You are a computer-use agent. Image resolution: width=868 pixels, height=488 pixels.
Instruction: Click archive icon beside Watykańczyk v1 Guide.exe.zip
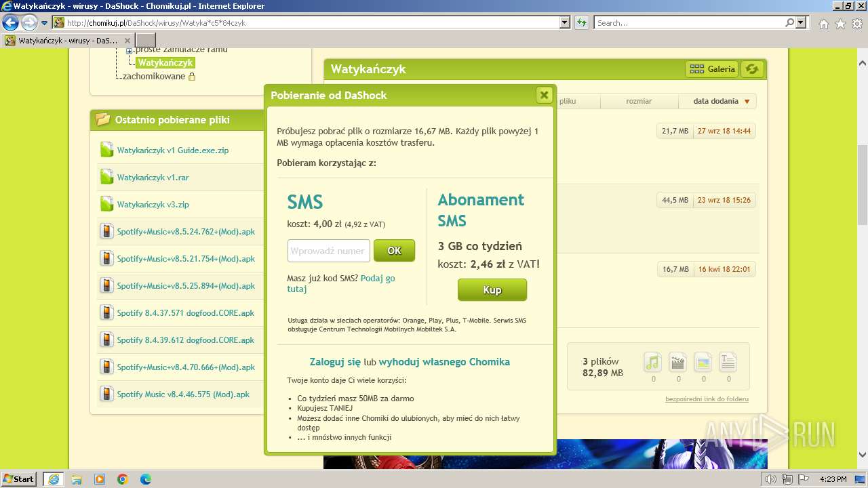[106, 150]
